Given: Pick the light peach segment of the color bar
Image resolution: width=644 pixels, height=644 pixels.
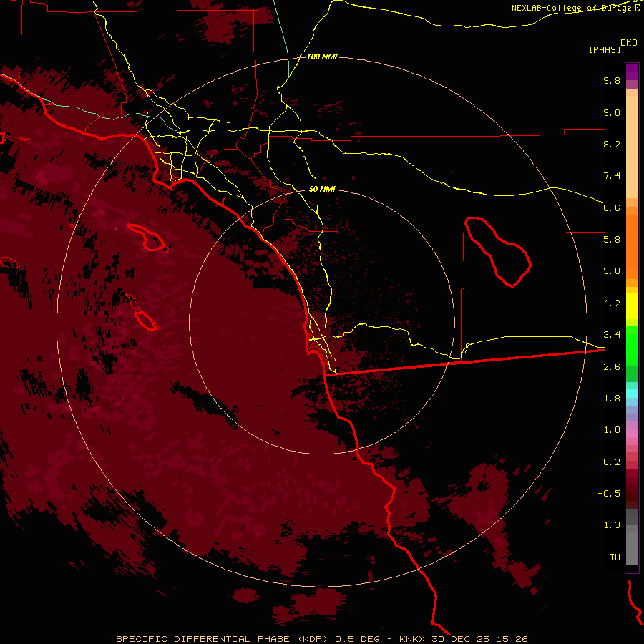Looking at the screenshot, I should (632, 147).
